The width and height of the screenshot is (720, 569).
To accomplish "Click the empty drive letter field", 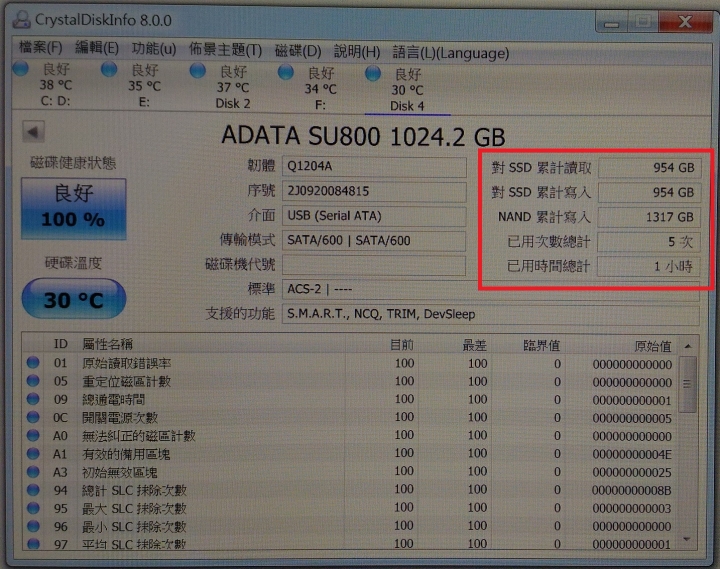I will [374, 265].
